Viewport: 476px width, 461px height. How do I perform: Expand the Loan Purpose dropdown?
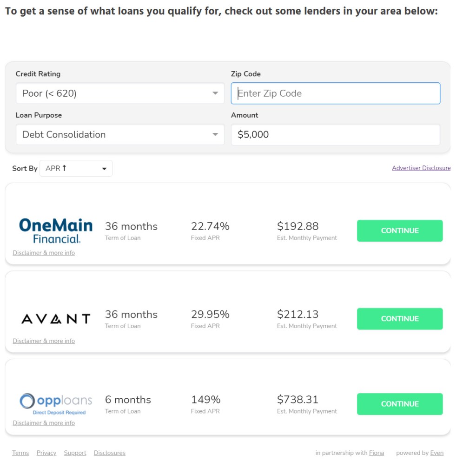click(120, 135)
